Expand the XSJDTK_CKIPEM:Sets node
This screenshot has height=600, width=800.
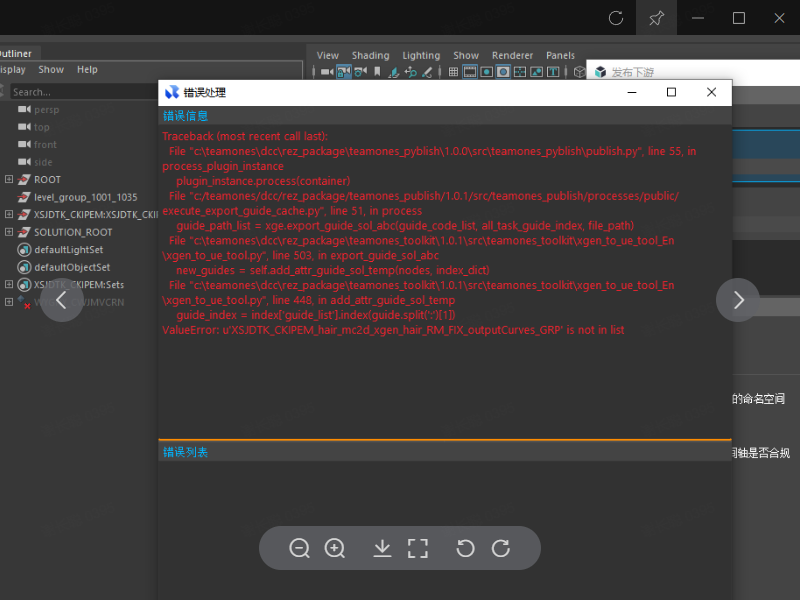point(9,284)
